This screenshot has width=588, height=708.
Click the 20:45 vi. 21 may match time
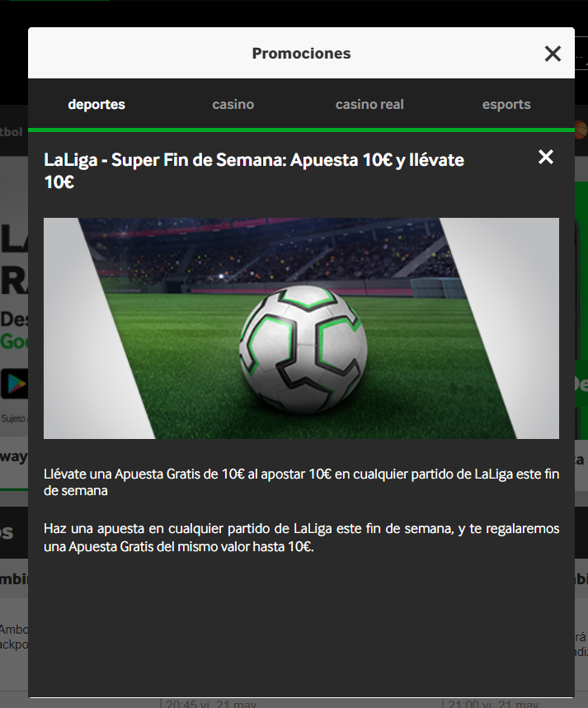211,704
